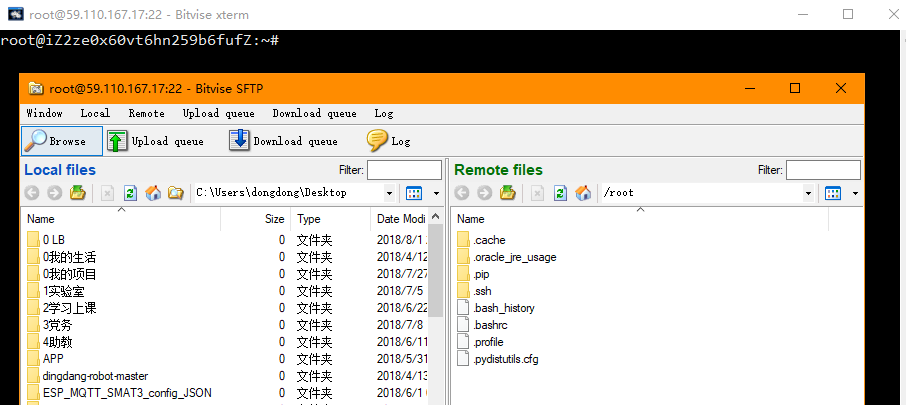
Task: Go forward in Local files pane
Action: coord(54,193)
